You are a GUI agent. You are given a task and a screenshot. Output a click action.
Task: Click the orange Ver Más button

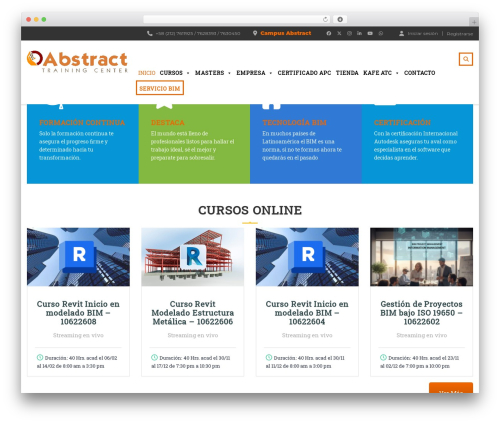tap(451, 388)
